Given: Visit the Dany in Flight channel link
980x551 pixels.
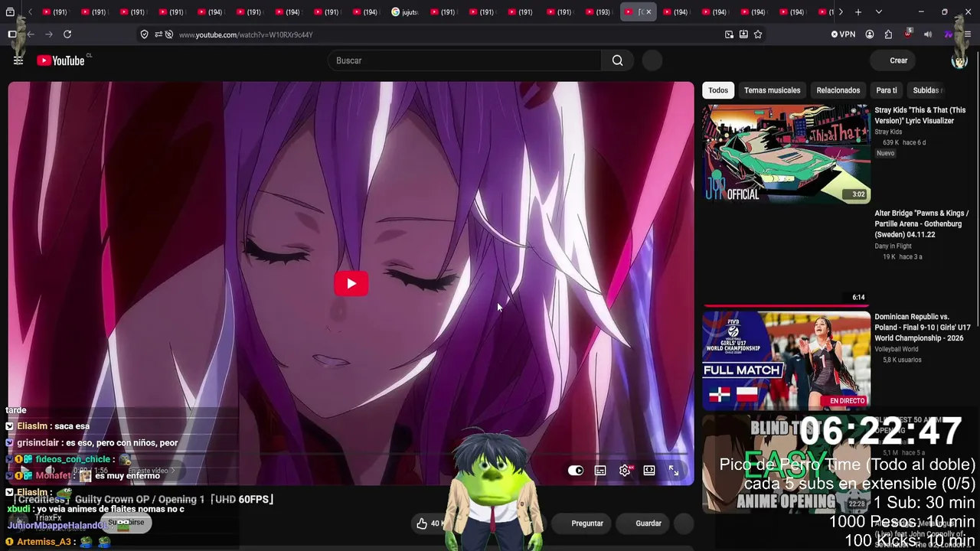Looking at the screenshot, I should click(893, 246).
